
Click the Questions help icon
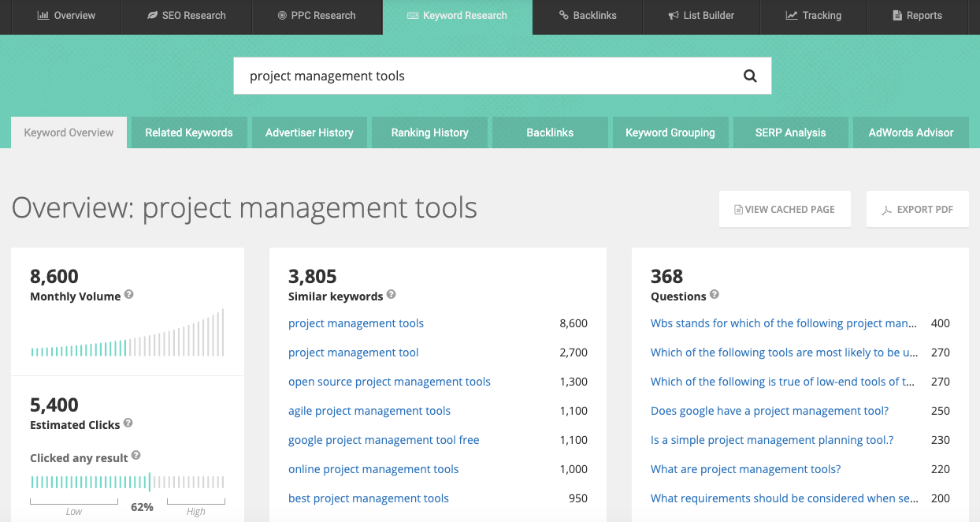point(715,295)
